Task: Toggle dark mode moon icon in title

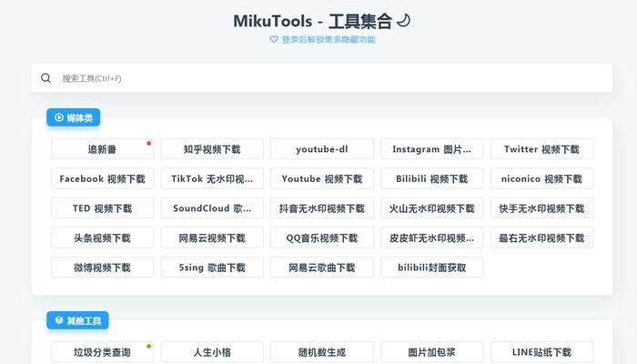Action: pos(403,20)
